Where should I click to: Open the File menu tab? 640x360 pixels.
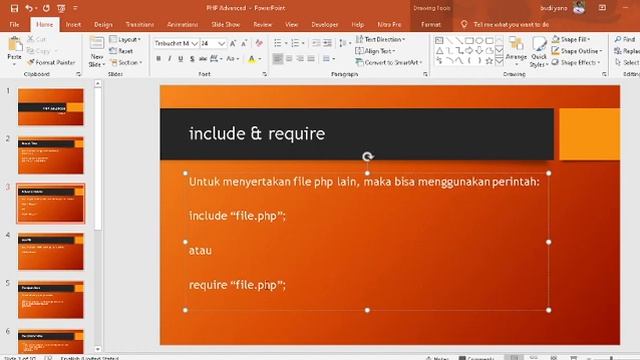tap(14, 24)
